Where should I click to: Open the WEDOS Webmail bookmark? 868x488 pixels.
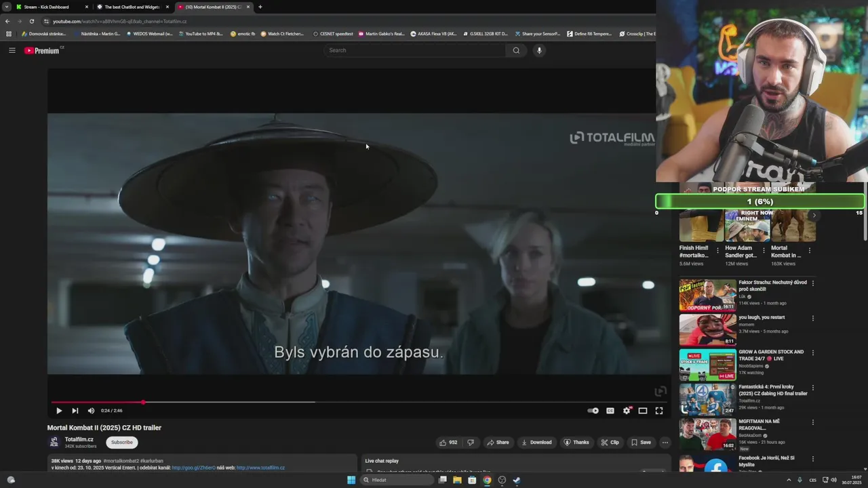point(149,34)
